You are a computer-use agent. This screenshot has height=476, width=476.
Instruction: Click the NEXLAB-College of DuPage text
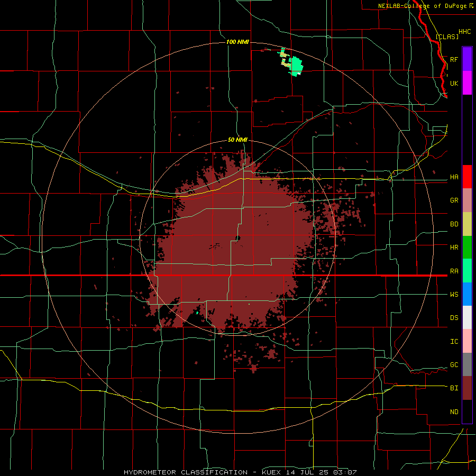click(423, 6)
